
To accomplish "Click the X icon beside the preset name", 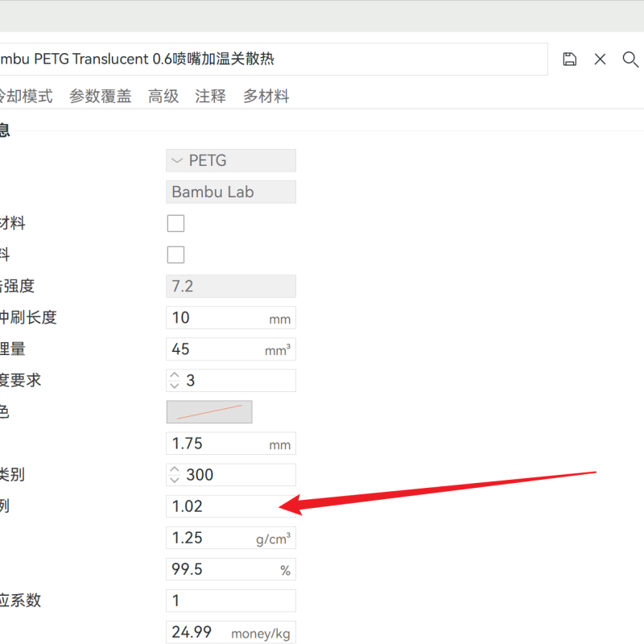I will tap(600, 59).
